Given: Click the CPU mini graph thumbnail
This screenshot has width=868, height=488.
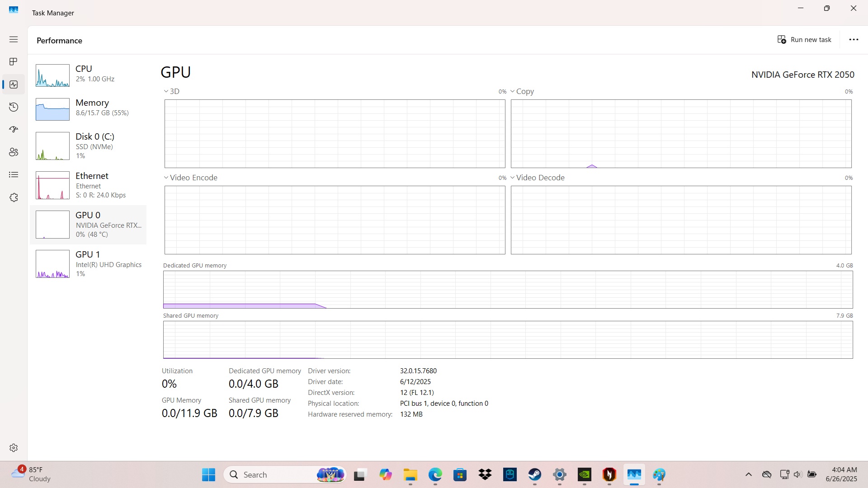Looking at the screenshot, I should click(x=52, y=75).
